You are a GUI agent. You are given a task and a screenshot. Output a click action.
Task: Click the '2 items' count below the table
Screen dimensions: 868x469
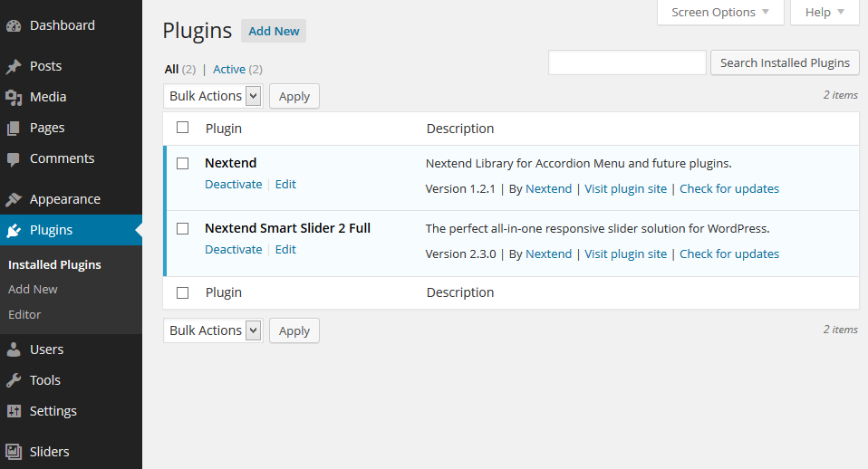[840, 330]
